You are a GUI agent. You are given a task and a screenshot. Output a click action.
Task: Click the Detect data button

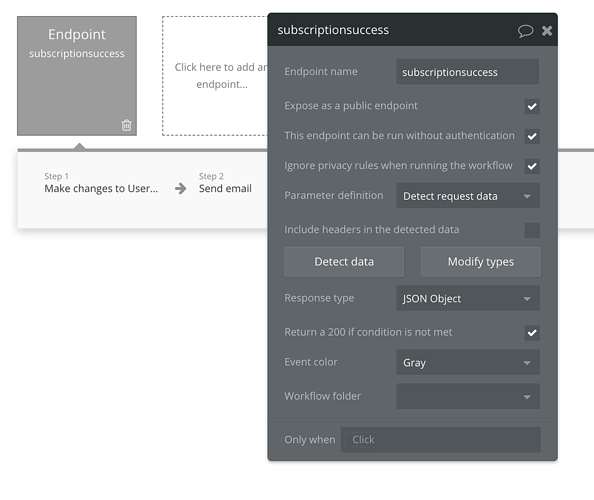[344, 262]
